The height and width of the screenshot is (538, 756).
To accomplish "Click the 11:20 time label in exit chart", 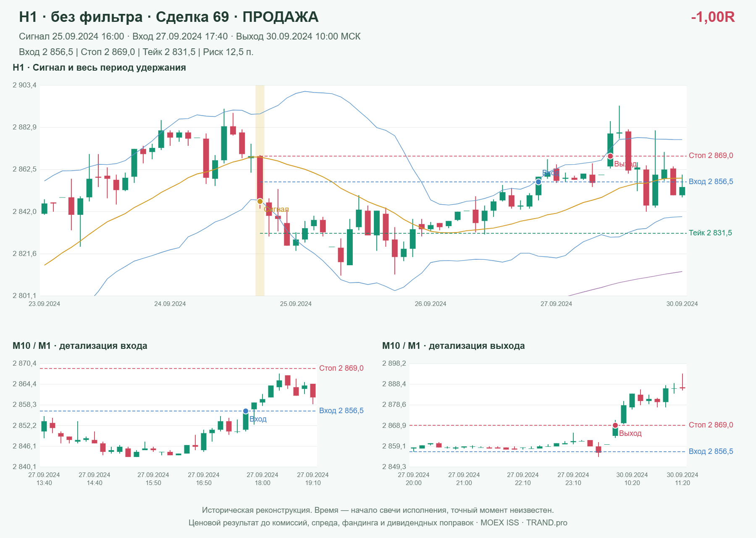I will tap(682, 483).
